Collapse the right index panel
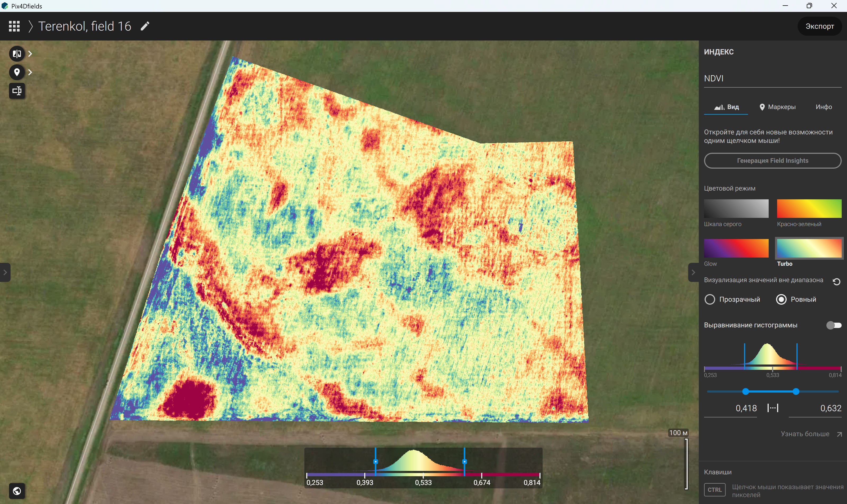847x504 pixels. (693, 272)
